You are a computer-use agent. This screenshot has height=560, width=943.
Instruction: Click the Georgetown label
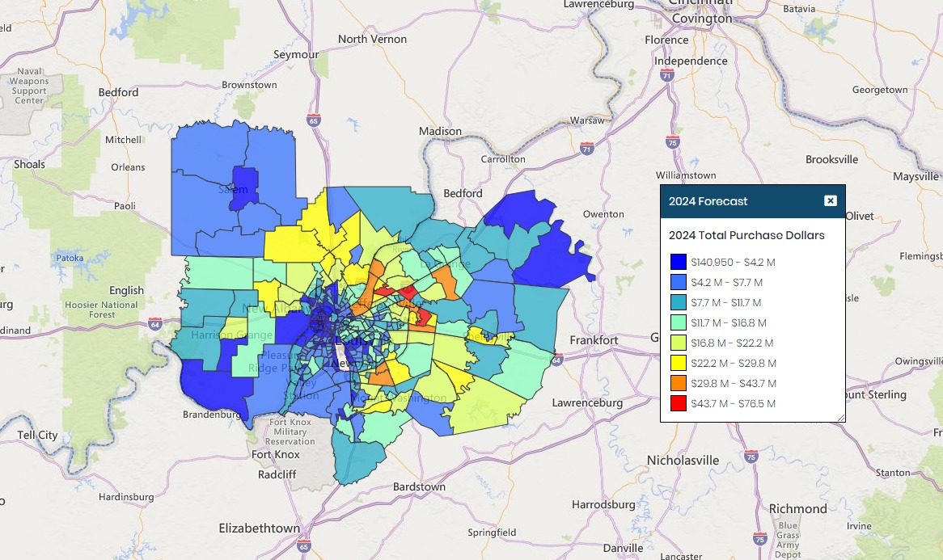tap(880, 91)
